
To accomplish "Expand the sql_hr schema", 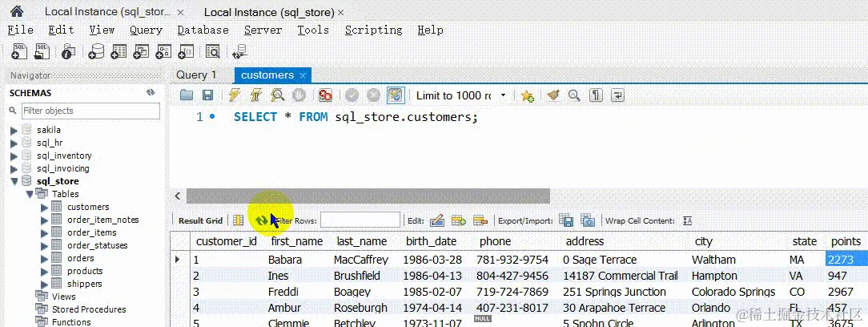I will (x=14, y=143).
